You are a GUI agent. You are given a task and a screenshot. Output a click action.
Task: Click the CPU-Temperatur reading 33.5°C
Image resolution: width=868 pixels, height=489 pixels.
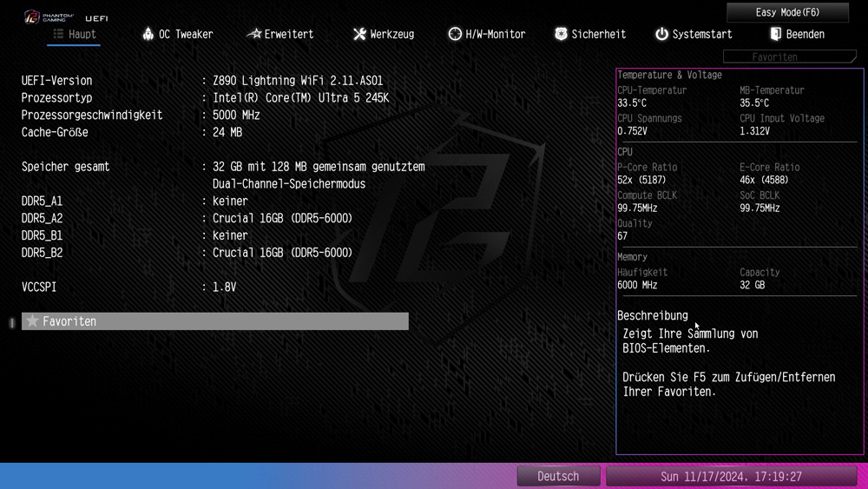coord(632,103)
